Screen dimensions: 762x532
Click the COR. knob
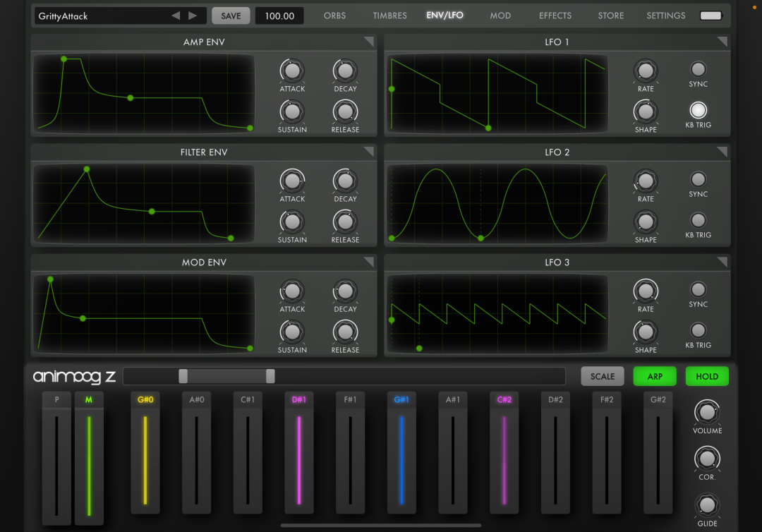[x=707, y=459]
